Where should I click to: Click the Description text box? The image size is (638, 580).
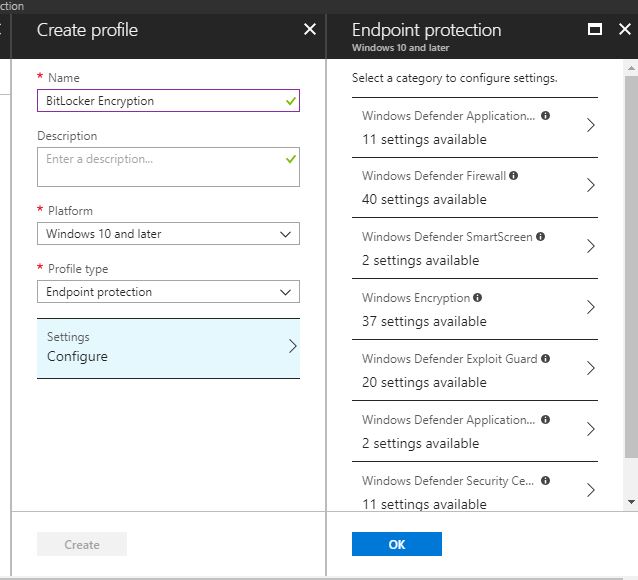168,167
